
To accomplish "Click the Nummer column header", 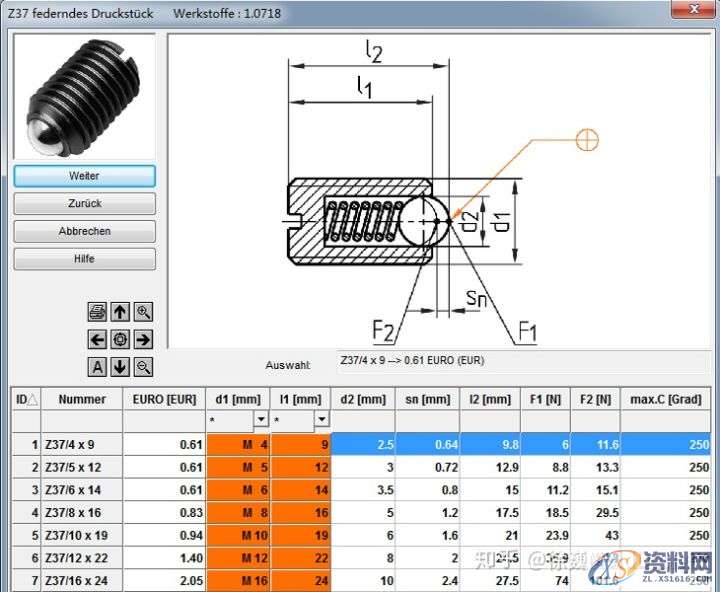I will point(81,399).
